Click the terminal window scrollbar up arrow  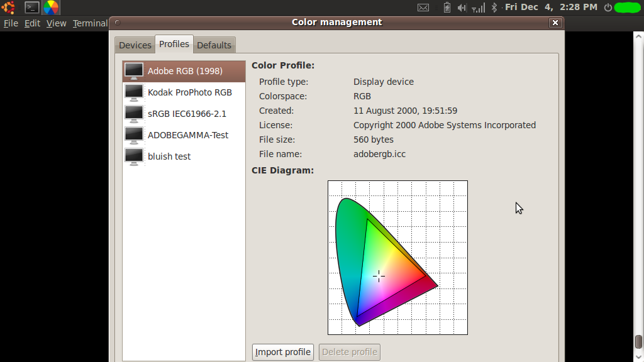(638, 36)
